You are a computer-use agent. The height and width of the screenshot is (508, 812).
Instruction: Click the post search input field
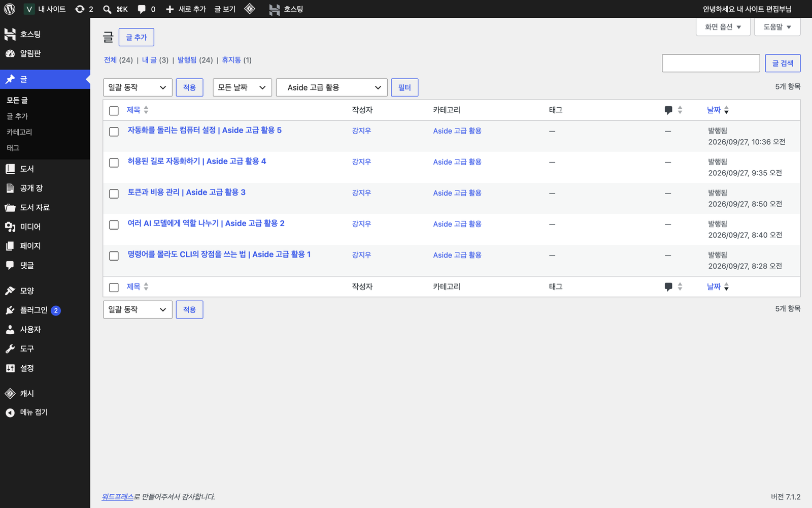(710, 63)
